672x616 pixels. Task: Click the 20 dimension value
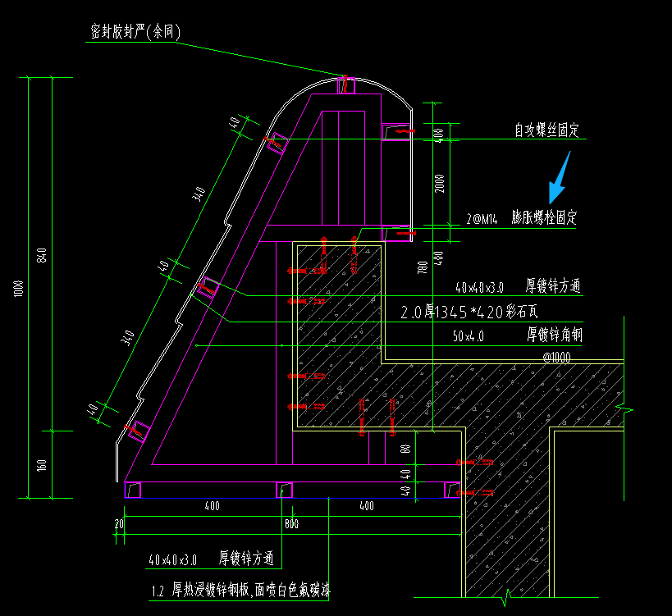coord(119,524)
